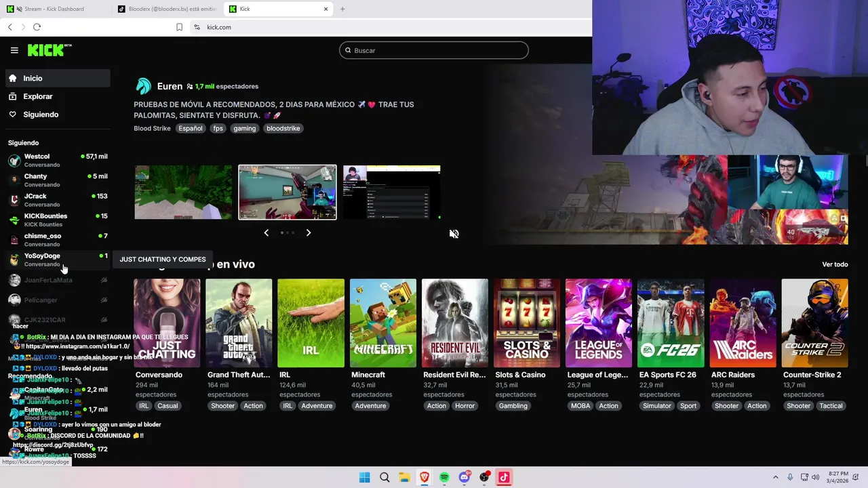Click the microphone tray icon
The image size is (868, 488).
click(789, 477)
